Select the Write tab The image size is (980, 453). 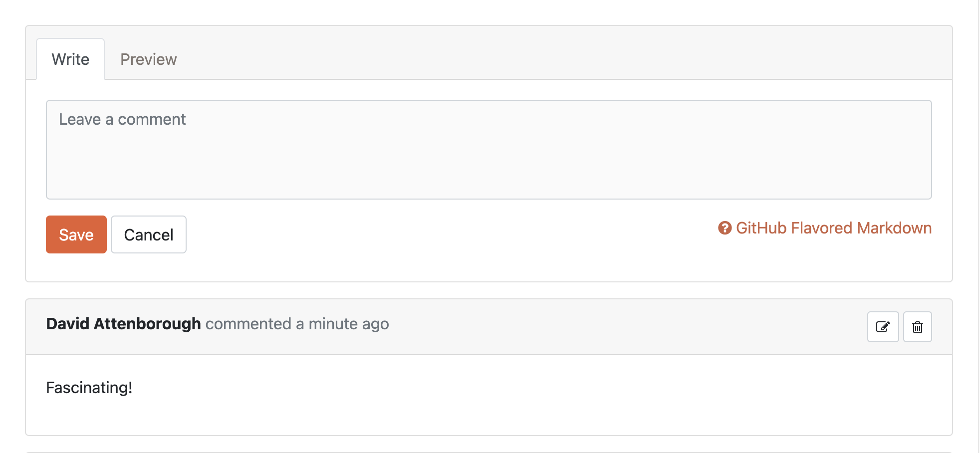pyautogui.click(x=70, y=59)
